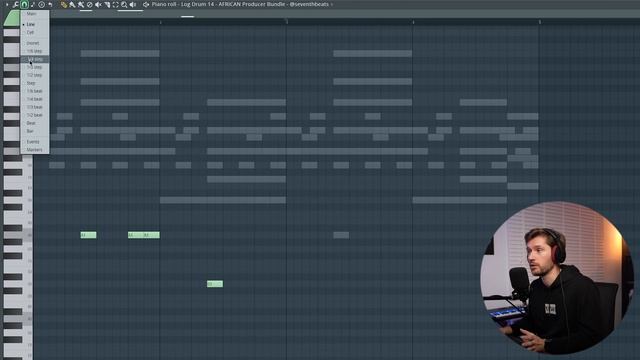Viewport: 640px width, 360px height.
Task: Select the Delete tool with slashed circle
Action: [x=89, y=4]
